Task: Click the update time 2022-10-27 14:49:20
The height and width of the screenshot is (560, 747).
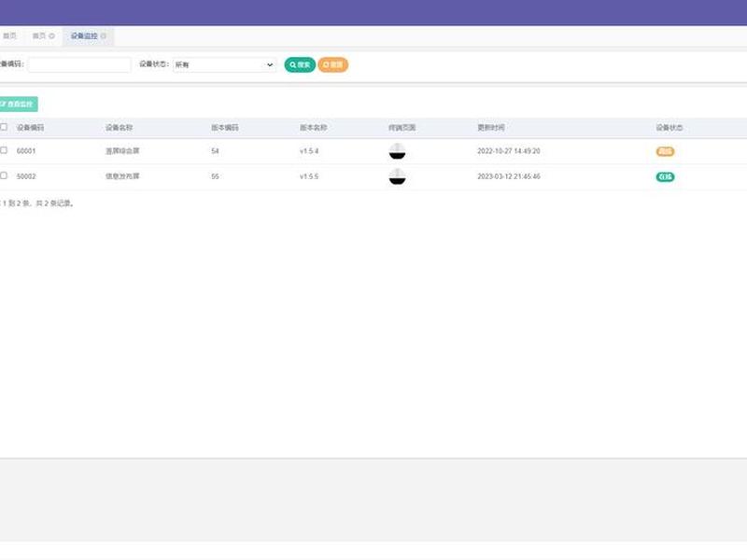Action: (509, 151)
